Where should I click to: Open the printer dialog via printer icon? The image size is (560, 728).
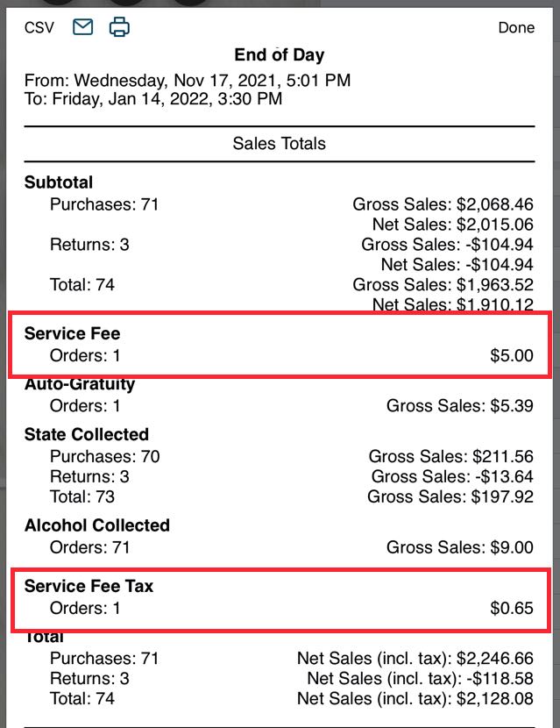(x=119, y=26)
